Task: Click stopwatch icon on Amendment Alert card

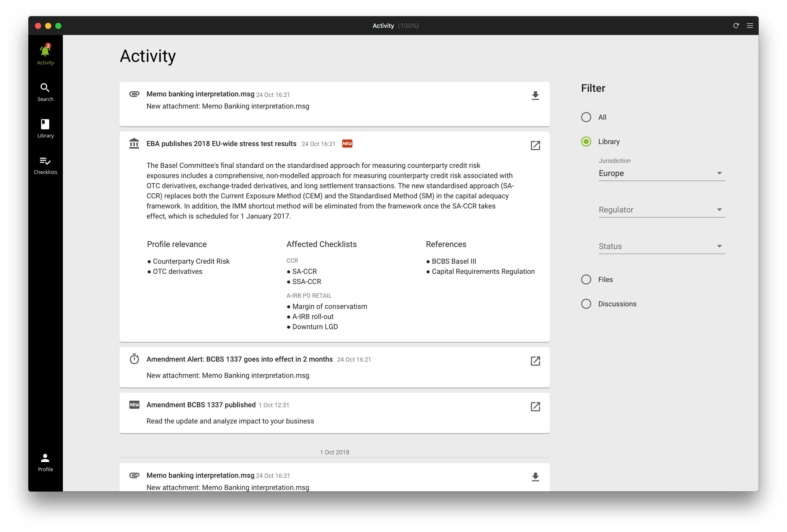Action: coord(134,359)
